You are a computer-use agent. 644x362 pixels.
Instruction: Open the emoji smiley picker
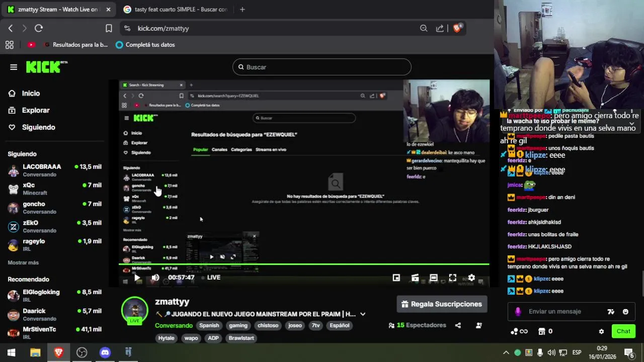pyautogui.click(x=625, y=312)
